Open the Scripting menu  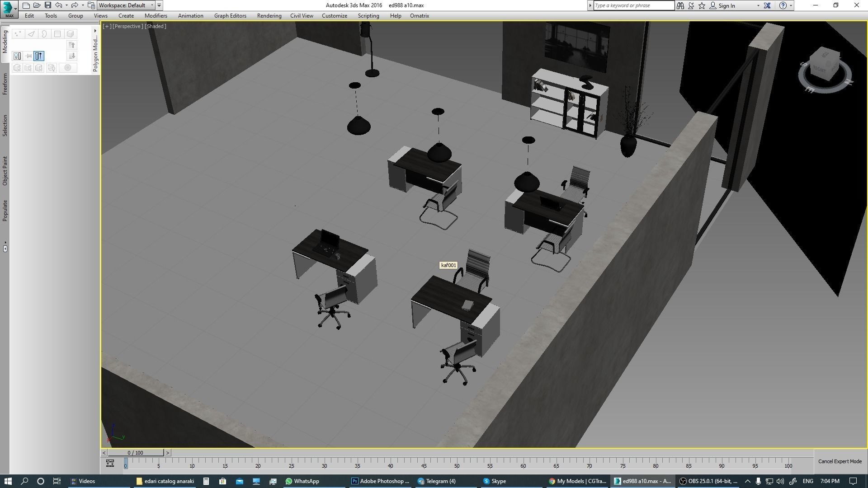pyautogui.click(x=368, y=16)
